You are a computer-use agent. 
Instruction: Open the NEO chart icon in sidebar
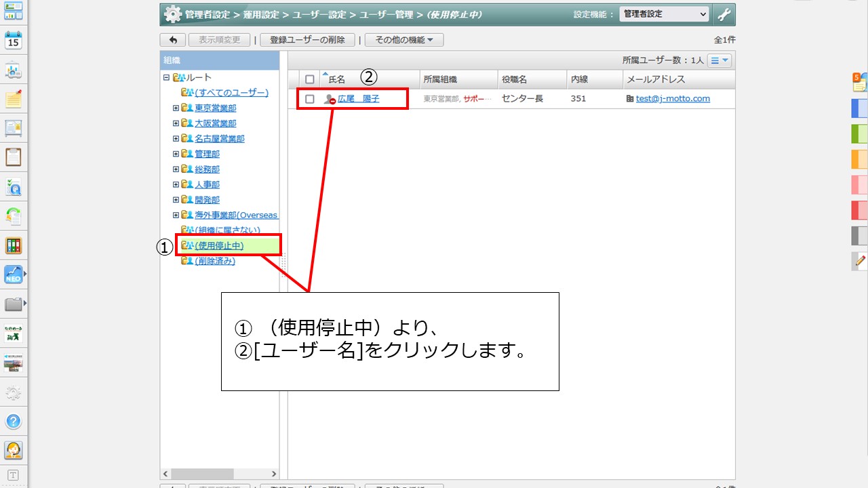(x=14, y=274)
